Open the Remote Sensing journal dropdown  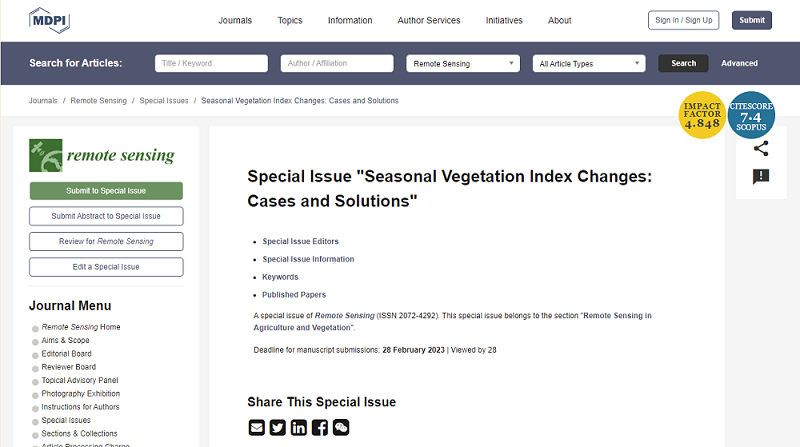(463, 64)
